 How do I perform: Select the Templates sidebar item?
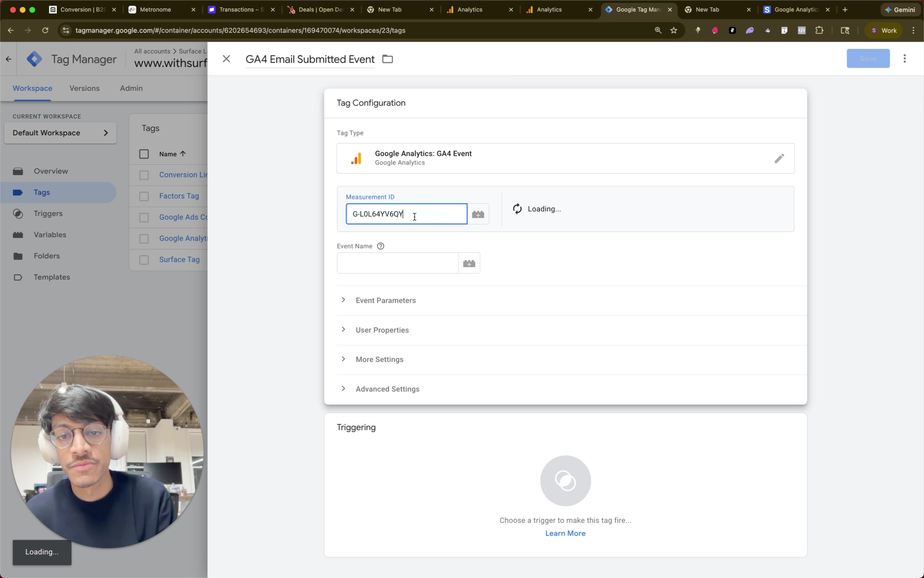52,277
